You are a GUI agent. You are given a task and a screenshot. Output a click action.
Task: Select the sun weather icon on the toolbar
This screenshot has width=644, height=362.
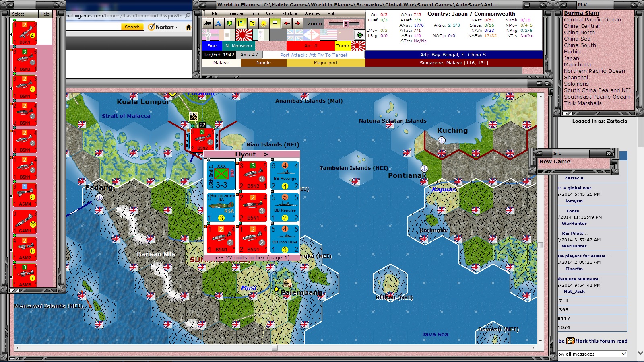pos(263,23)
